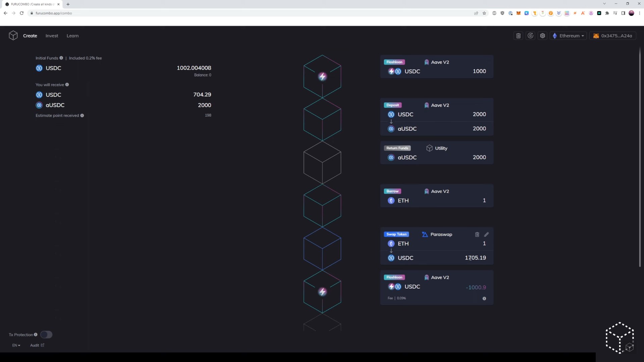
Task: Open the Ethereum network dropdown
Action: [568, 36]
